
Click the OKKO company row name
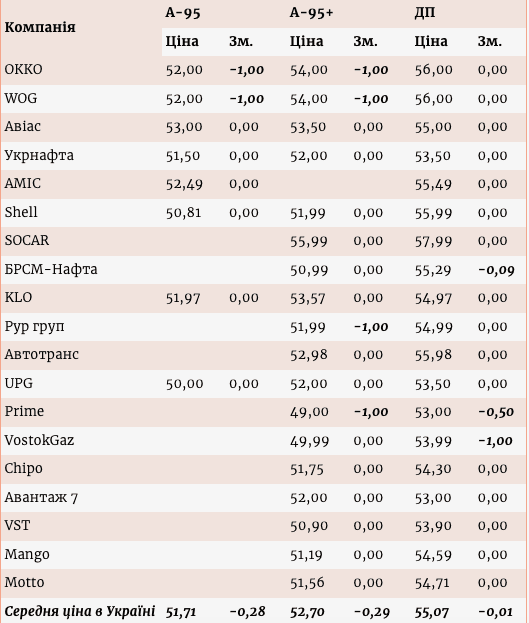[x=23, y=69]
